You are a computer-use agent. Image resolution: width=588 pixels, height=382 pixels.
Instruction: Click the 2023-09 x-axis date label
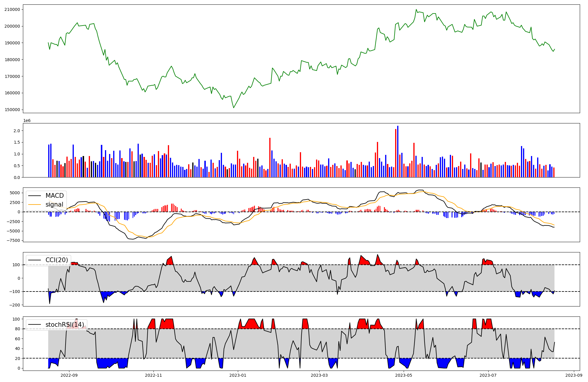[x=574, y=375]
